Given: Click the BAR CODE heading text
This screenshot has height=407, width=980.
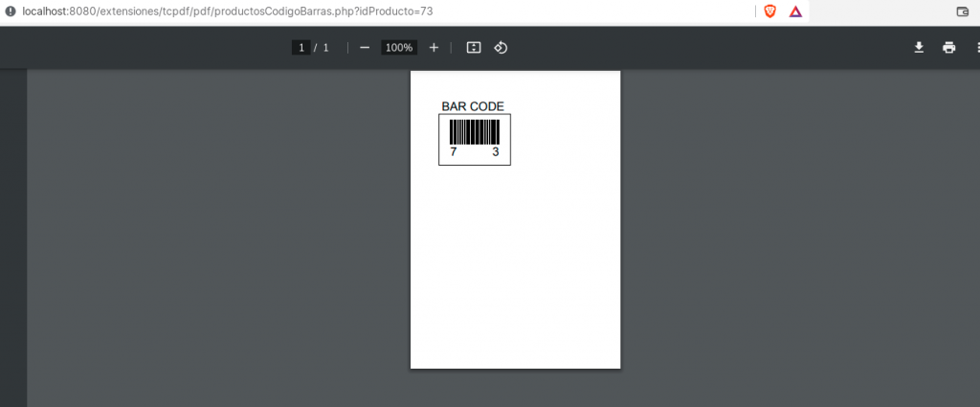Looking at the screenshot, I should coord(473,106).
